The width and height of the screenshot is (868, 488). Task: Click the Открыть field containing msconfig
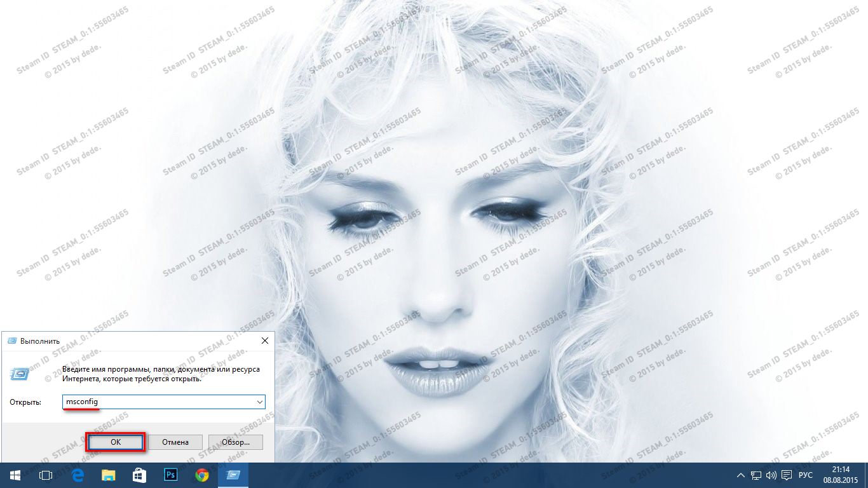tap(163, 402)
